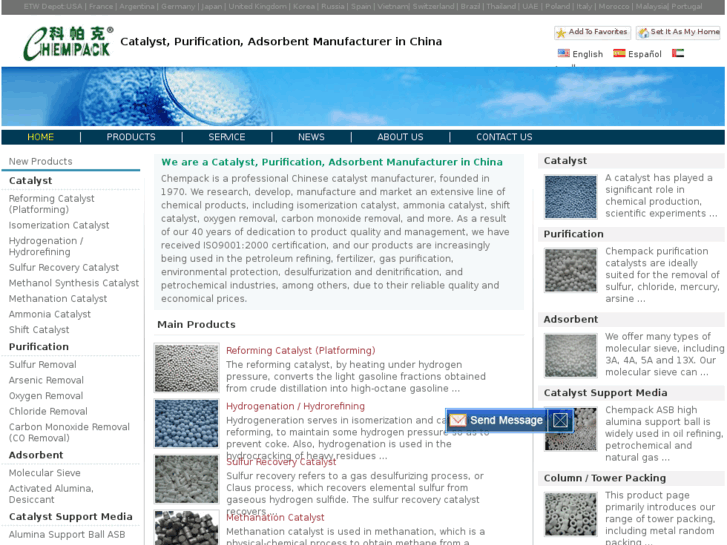Open the Reforming Catalyst product image
Viewport: 727px width, 545px height.
(x=186, y=368)
